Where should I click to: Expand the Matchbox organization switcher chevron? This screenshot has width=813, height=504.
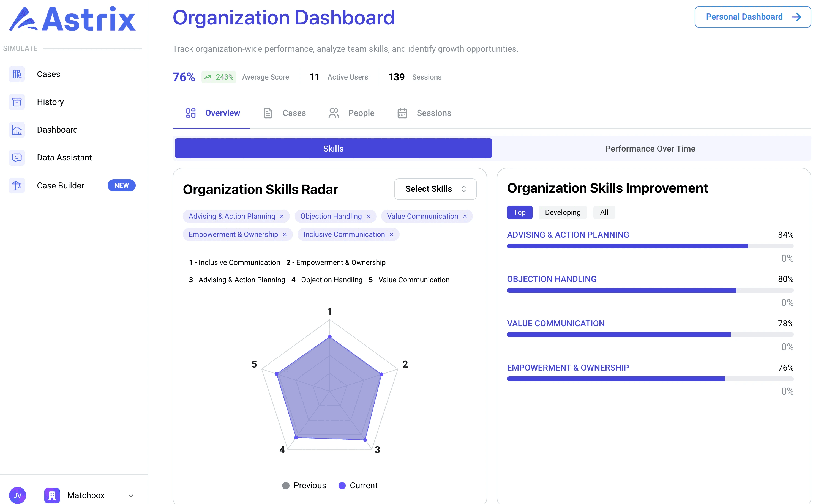(131, 496)
